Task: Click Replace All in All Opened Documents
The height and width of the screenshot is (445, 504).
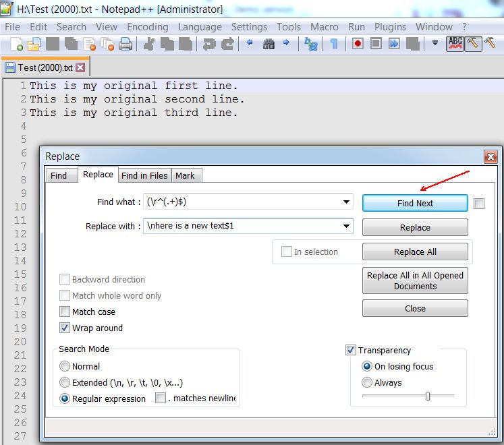Action: pyautogui.click(x=415, y=280)
